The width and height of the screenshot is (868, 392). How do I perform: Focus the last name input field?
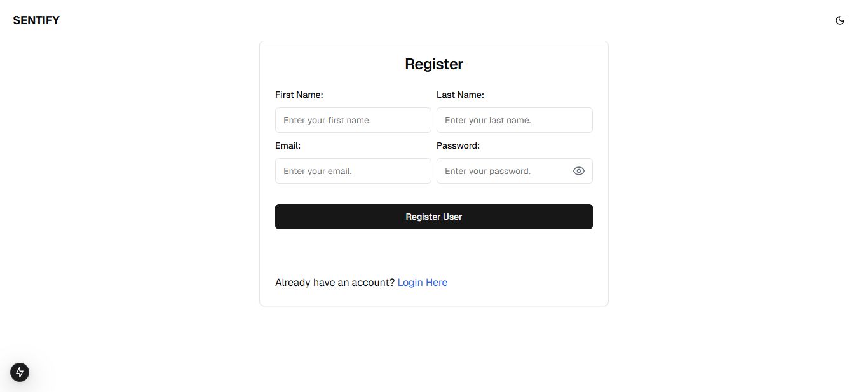(514, 120)
